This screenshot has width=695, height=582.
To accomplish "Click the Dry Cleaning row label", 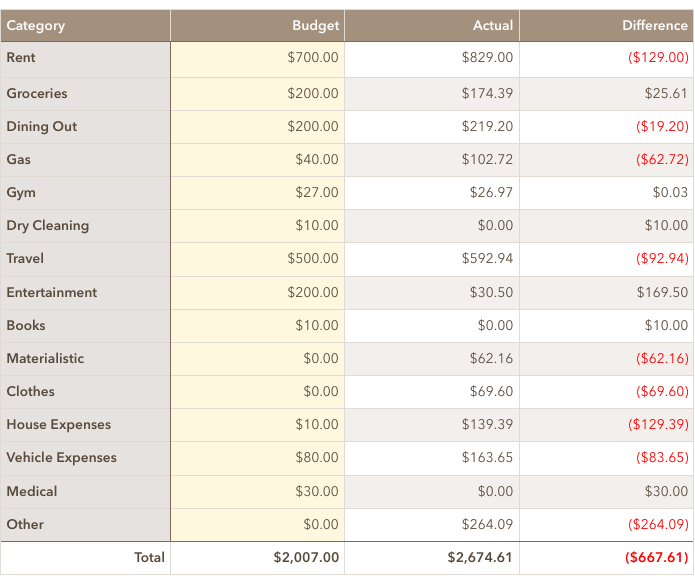I will (85, 226).
